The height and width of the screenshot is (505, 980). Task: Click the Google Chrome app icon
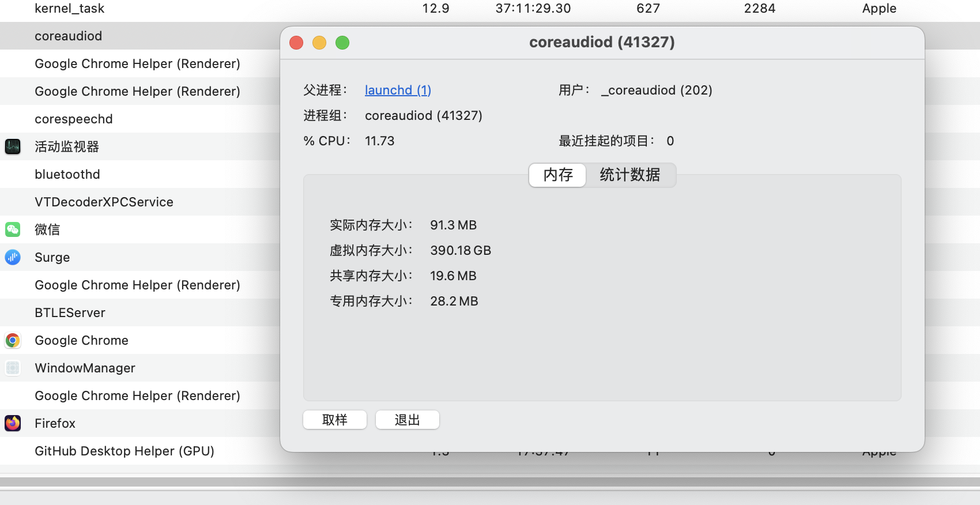pyautogui.click(x=13, y=340)
